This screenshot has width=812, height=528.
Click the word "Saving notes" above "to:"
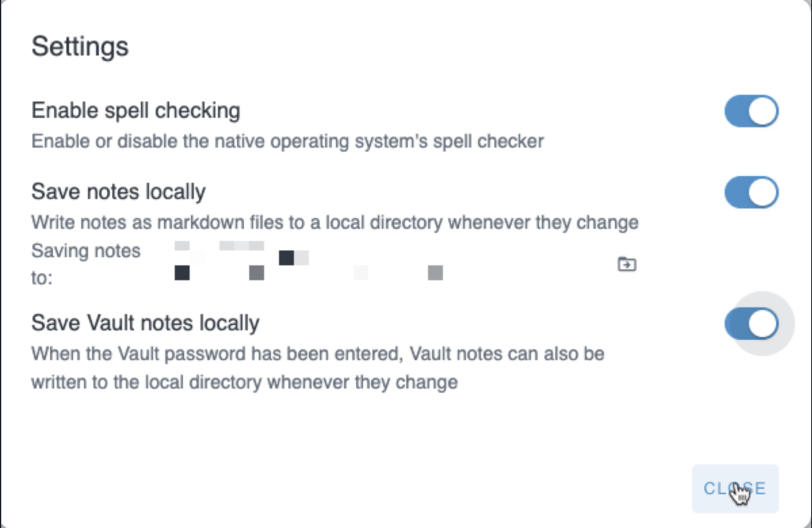(86, 251)
